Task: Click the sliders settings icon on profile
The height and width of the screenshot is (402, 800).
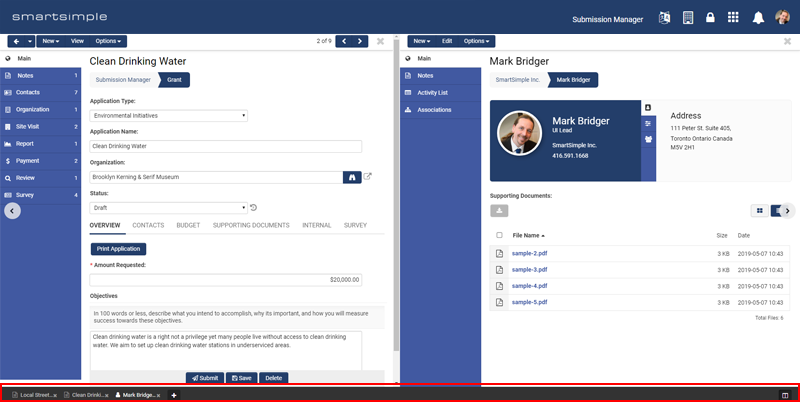Action: pyautogui.click(x=648, y=123)
